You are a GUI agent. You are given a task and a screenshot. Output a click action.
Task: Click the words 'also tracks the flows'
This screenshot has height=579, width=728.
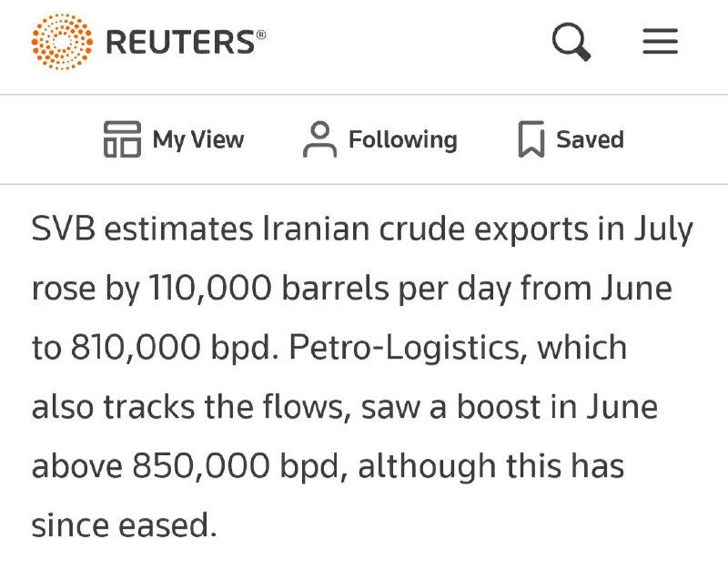coord(188,407)
